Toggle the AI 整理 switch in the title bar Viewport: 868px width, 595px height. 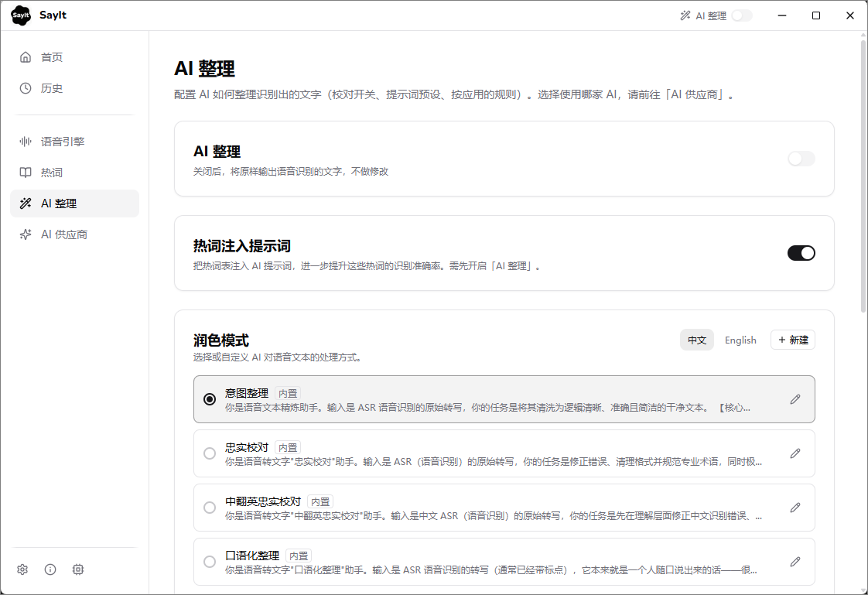tap(742, 15)
